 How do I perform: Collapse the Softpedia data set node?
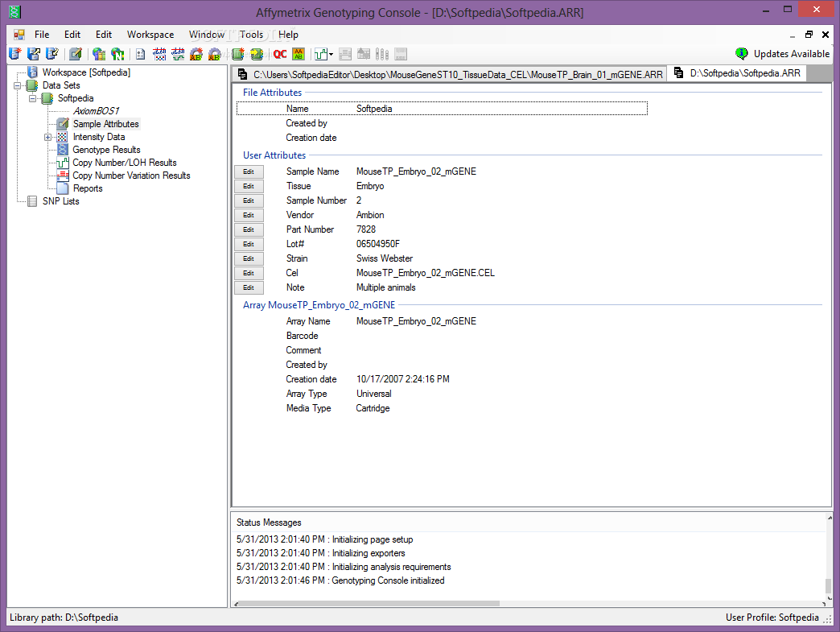(33, 98)
